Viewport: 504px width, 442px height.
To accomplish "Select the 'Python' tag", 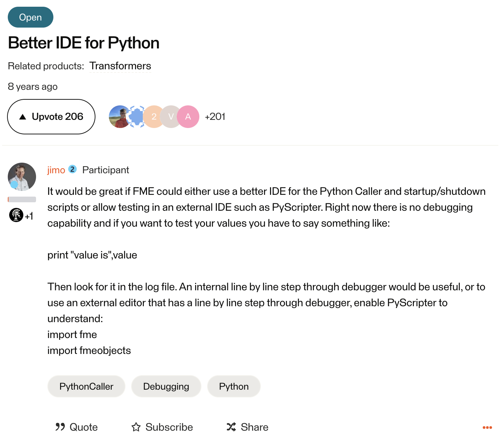I will pyautogui.click(x=234, y=386).
